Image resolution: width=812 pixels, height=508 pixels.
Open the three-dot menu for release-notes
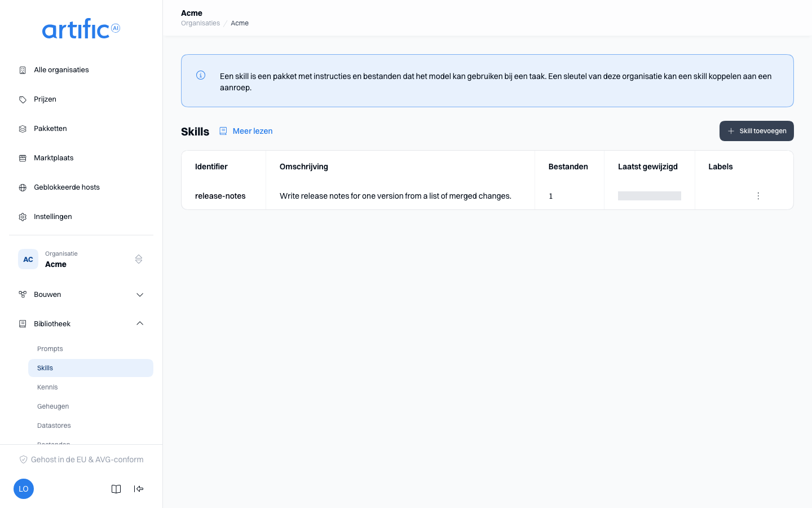tap(758, 196)
